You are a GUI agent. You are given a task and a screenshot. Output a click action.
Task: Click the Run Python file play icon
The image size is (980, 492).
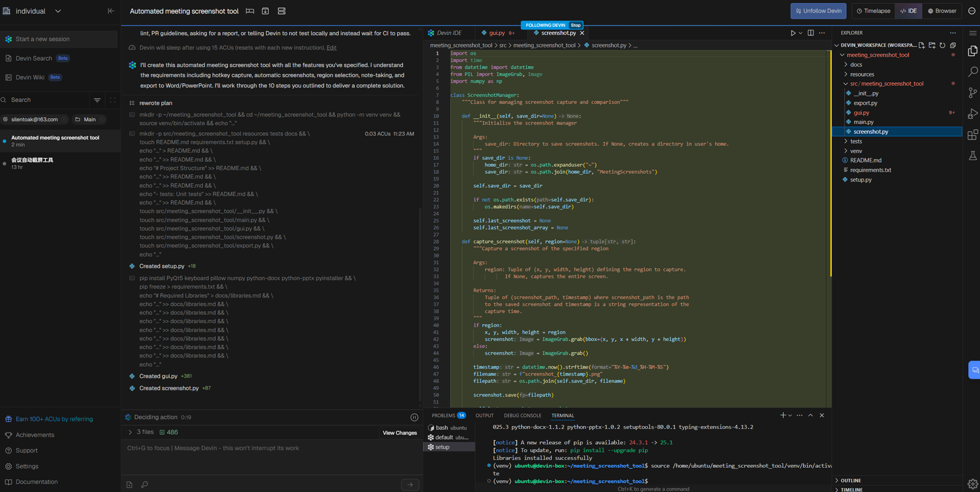[x=793, y=33]
